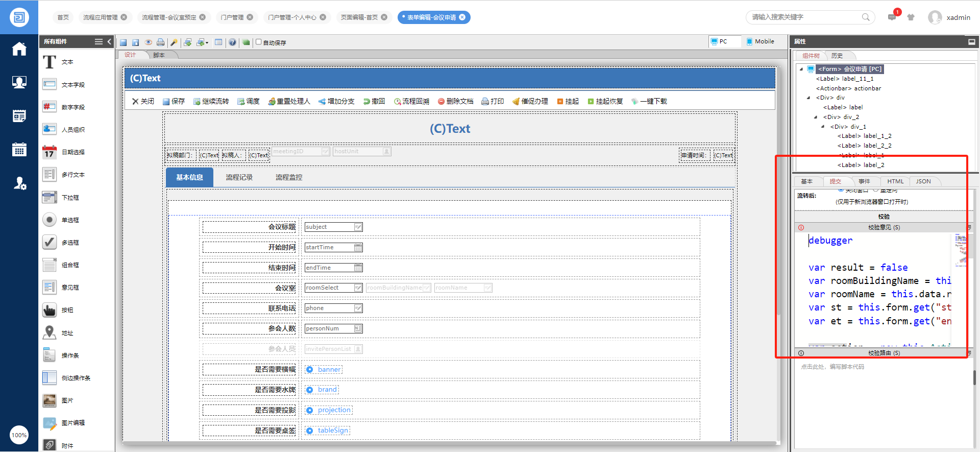
Task: Select the projection radio button
Action: (309, 410)
